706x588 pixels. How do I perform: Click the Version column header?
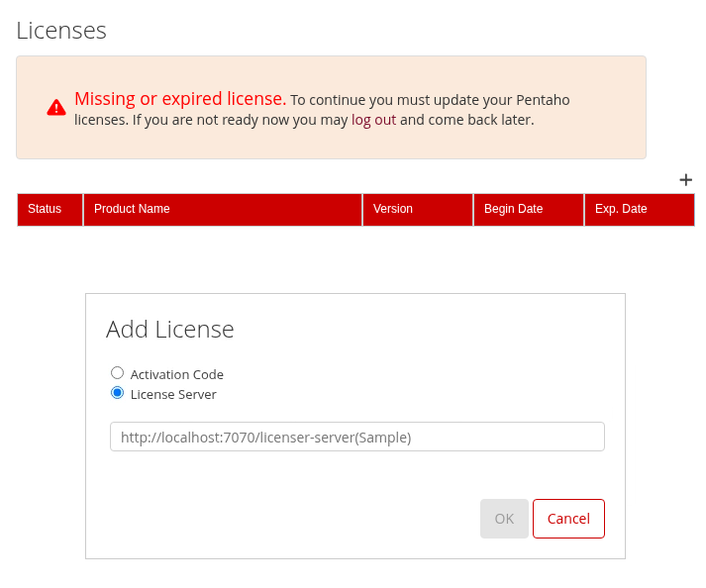coord(393,209)
